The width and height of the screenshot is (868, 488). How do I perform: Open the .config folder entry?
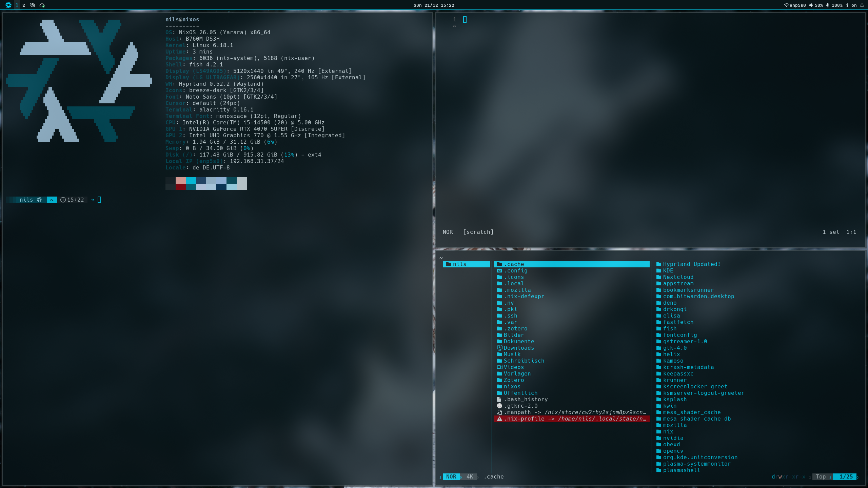coord(515,270)
